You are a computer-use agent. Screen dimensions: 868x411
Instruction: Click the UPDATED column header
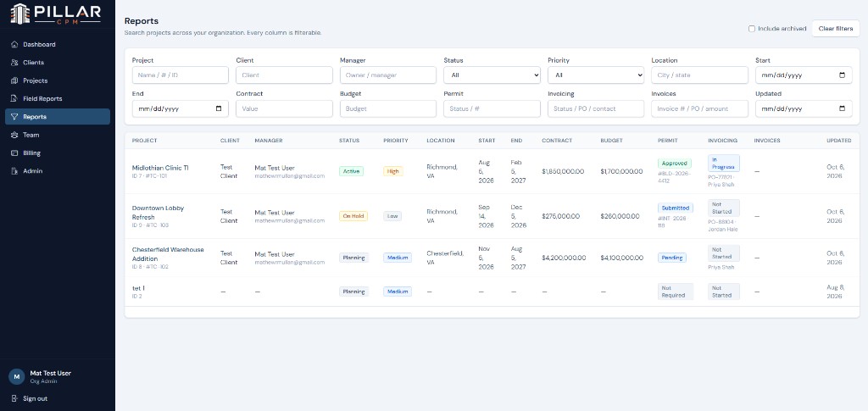(x=839, y=141)
